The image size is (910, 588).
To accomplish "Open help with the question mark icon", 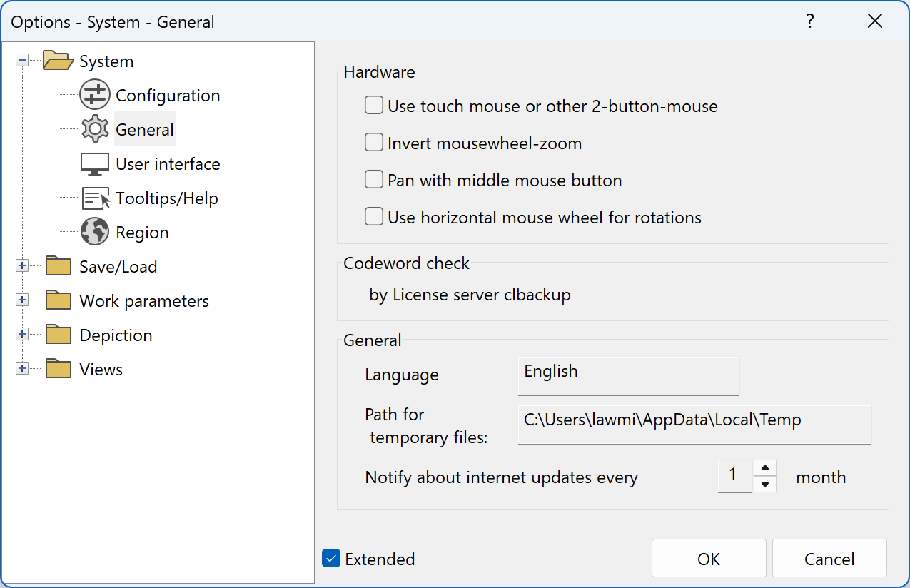I will point(810,21).
